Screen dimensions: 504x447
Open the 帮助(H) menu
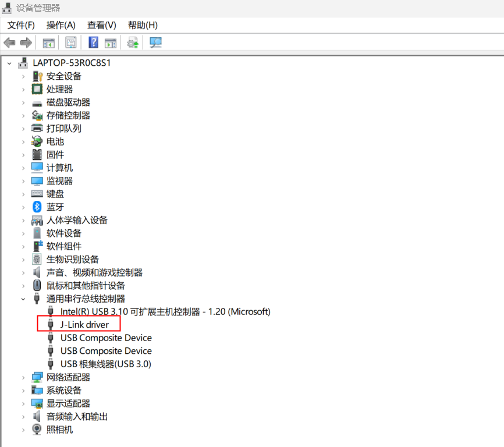pos(143,25)
